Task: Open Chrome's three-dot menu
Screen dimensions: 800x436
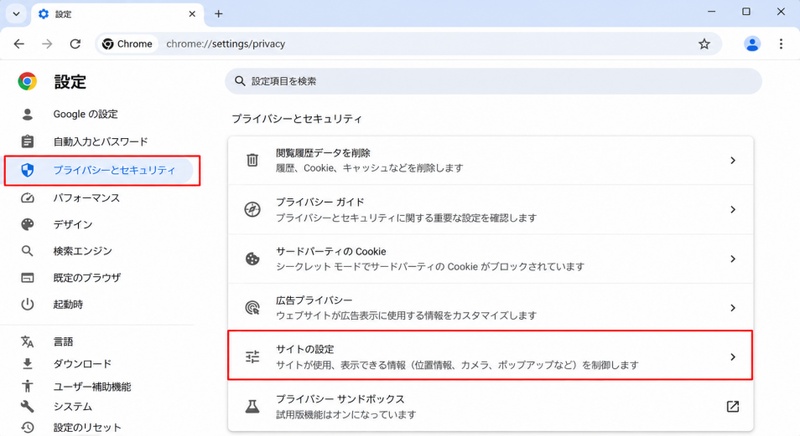Action: (781, 44)
